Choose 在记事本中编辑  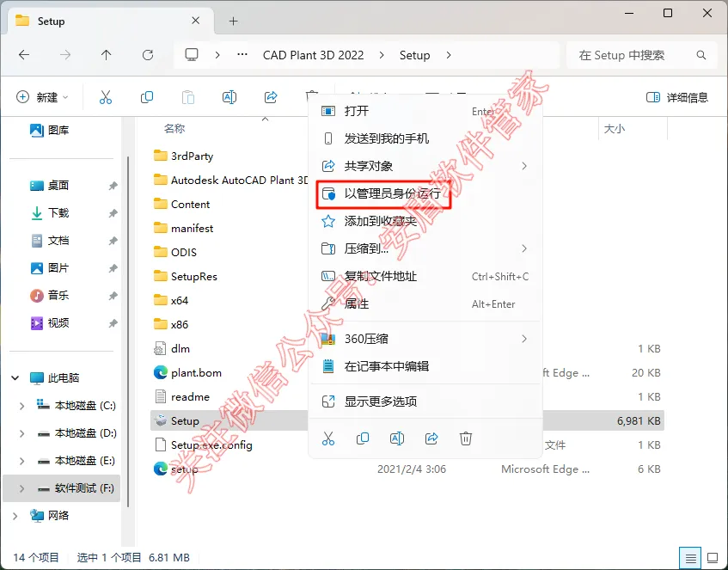(x=425, y=366)
